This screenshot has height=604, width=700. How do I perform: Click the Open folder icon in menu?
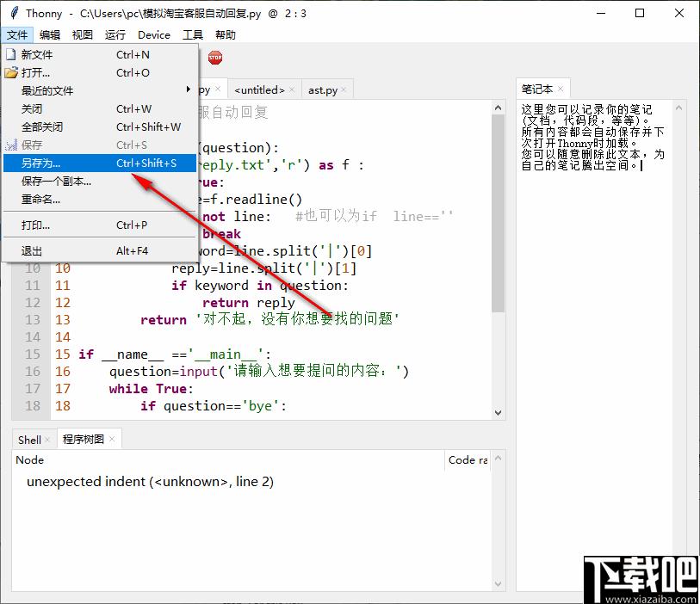point(11,73)
